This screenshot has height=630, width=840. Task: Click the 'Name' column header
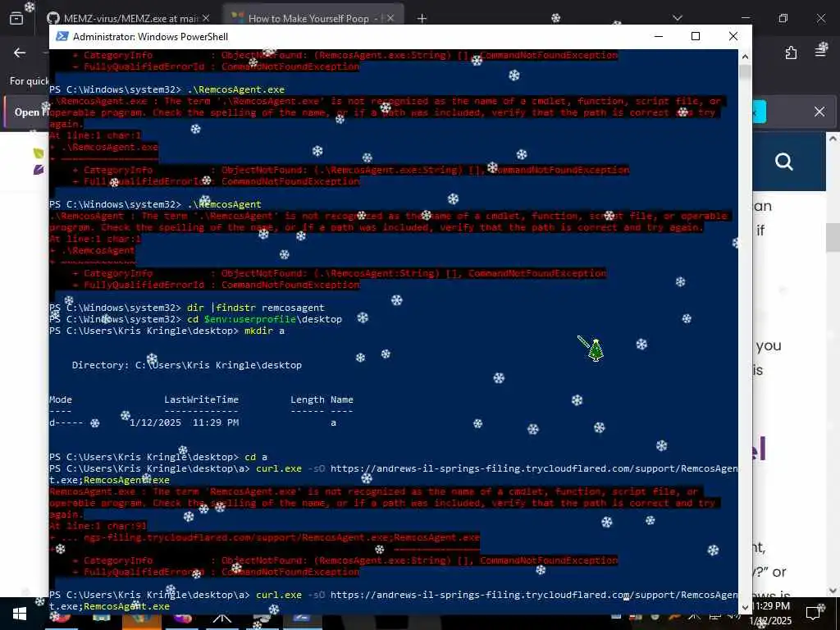click(x=342, y=399)
